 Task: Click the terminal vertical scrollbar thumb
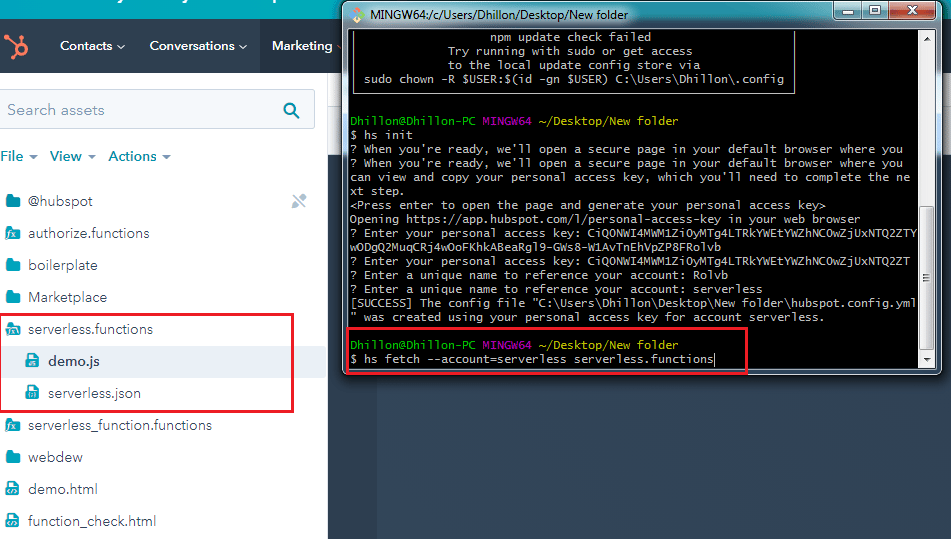click(927, 278)
